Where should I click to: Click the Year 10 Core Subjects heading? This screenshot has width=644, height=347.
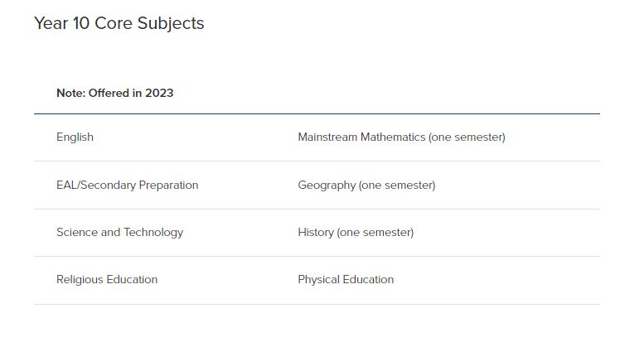119,23
